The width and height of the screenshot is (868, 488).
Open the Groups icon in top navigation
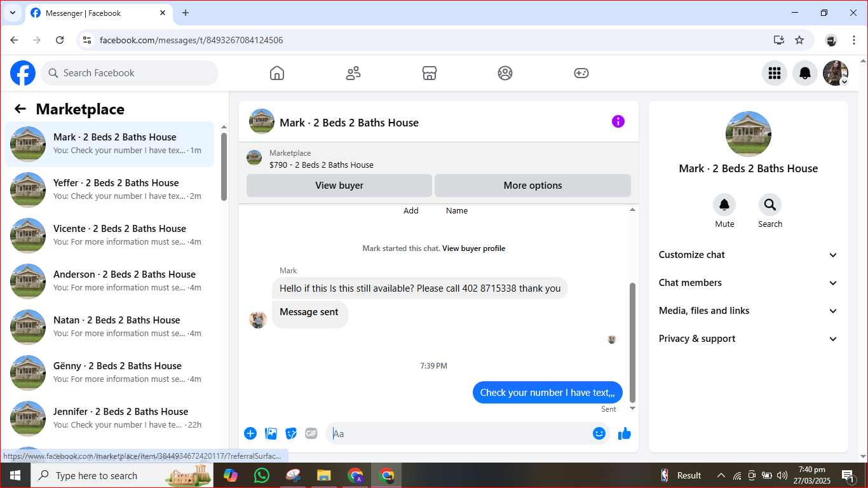click(x=505, y=73)
